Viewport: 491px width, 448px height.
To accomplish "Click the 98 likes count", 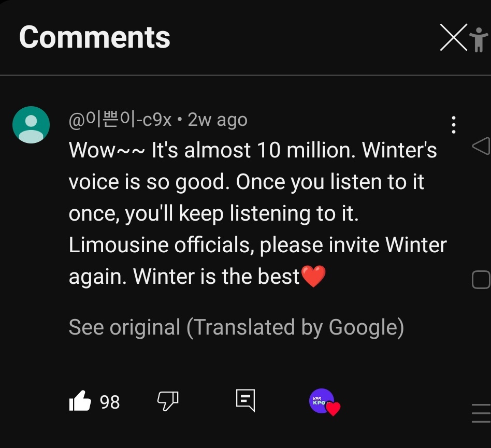I will [x=110, y=402].
